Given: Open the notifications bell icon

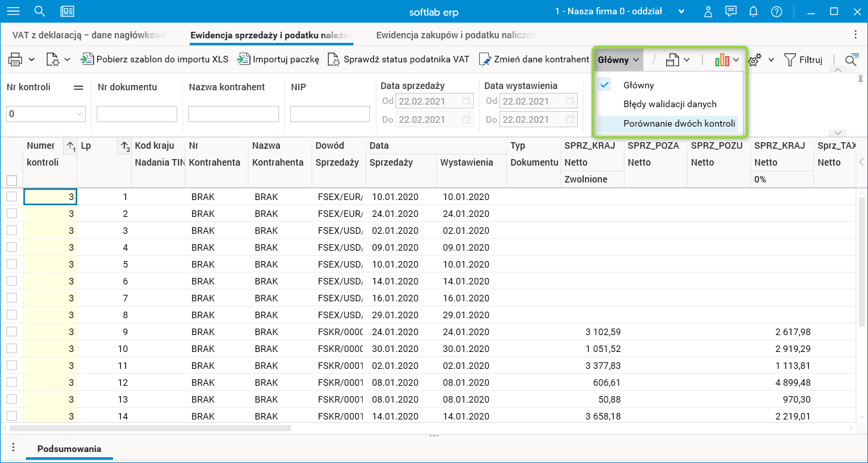Looking at the screenshot, I should (x=753, y=11).
